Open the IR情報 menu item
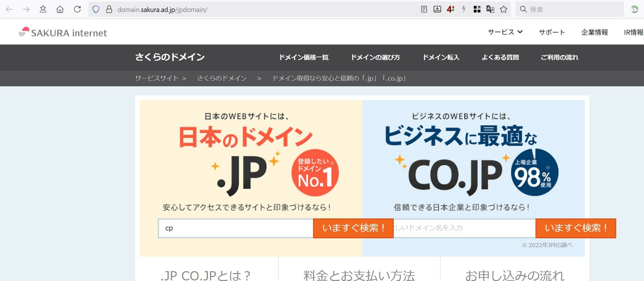Viewport: 644px width, 281px height. point(634,32)
